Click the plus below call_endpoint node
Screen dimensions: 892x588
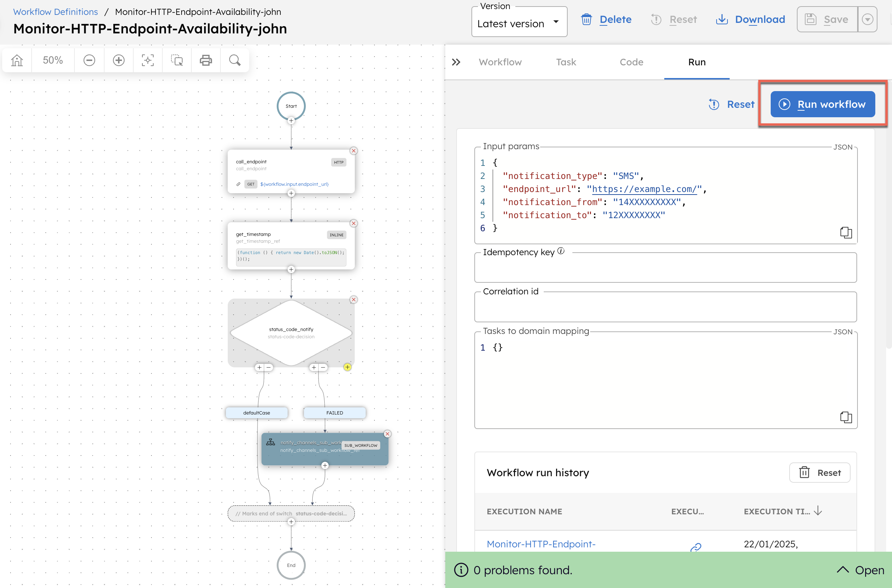click(291, 193)
